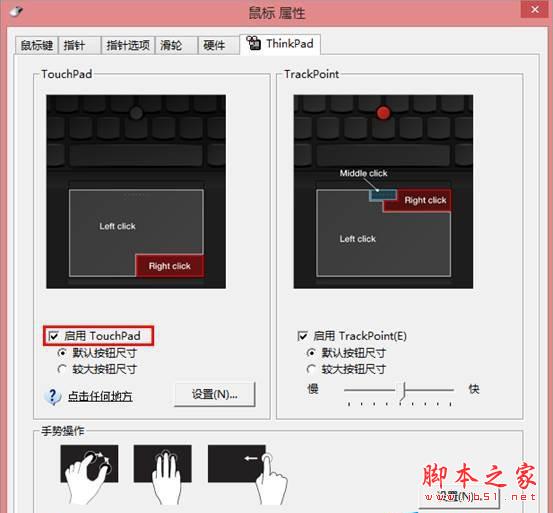Open the 硬件 tab
Screen dimensions: 553x513
coord(219,45)
